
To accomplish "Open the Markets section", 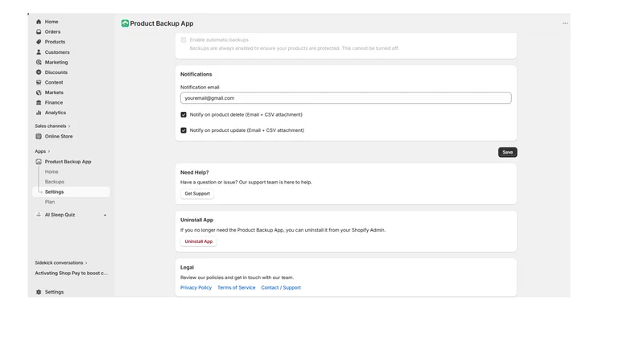I will pyautogui.click(x=54, y=93).
